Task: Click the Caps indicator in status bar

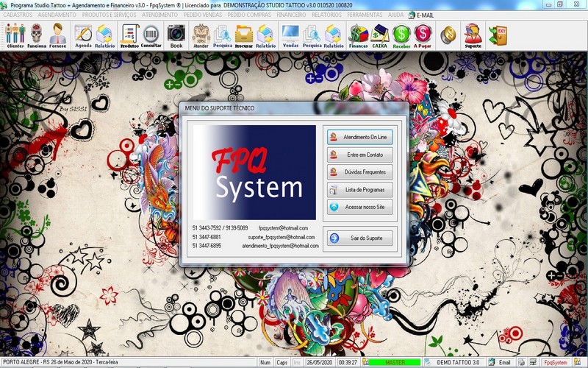Action: [282, 362]
